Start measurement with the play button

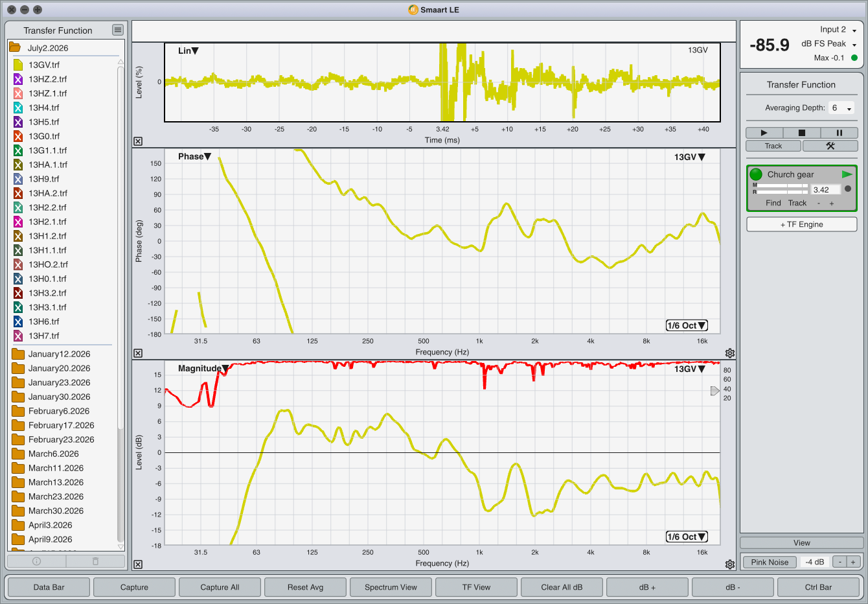[764, 133]
